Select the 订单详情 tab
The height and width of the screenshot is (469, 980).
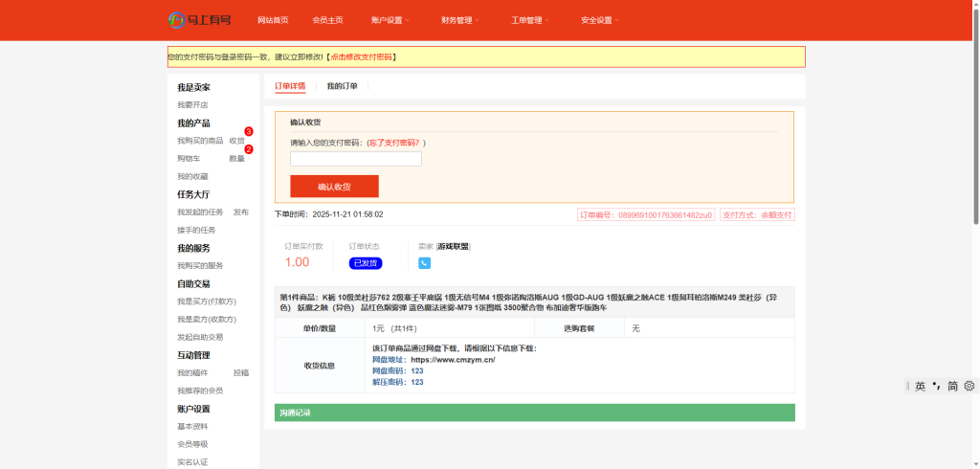tap(290, 86)
